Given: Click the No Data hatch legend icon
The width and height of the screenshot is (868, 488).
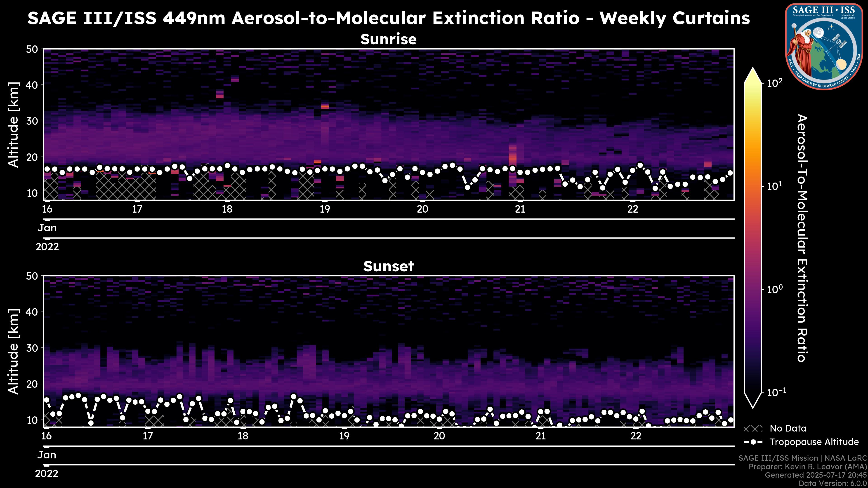Looking at the screenshot, I should pyautogui.click(x=753, y=429).
